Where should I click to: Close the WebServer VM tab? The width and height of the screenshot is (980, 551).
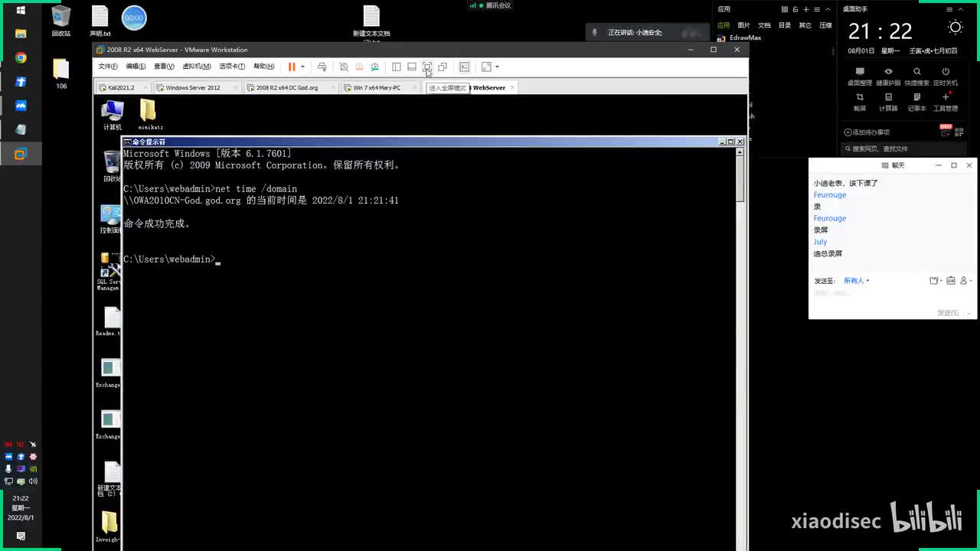(x=512, y=87)
